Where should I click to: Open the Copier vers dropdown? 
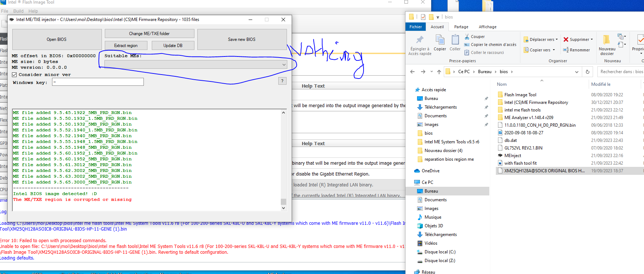(540, 50)
